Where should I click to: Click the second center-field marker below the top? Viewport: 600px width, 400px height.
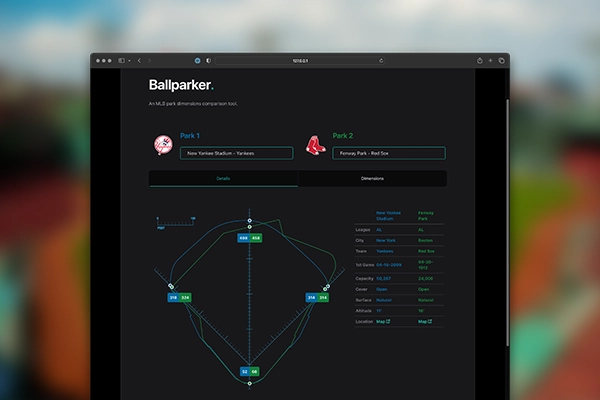tap(249, 227)
